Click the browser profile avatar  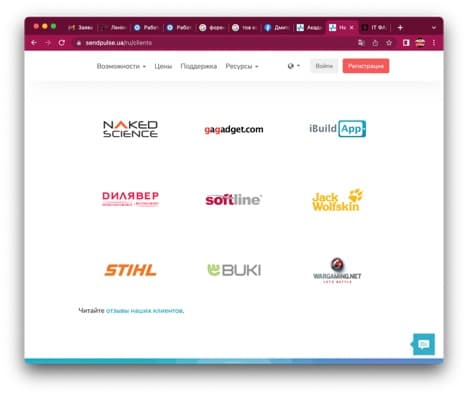(x=420, y=43)
